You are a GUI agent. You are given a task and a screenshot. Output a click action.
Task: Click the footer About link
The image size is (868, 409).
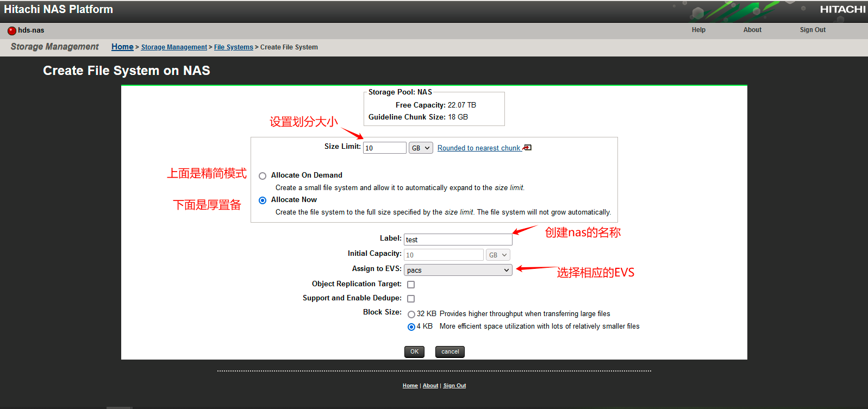[x=430, y=386]
